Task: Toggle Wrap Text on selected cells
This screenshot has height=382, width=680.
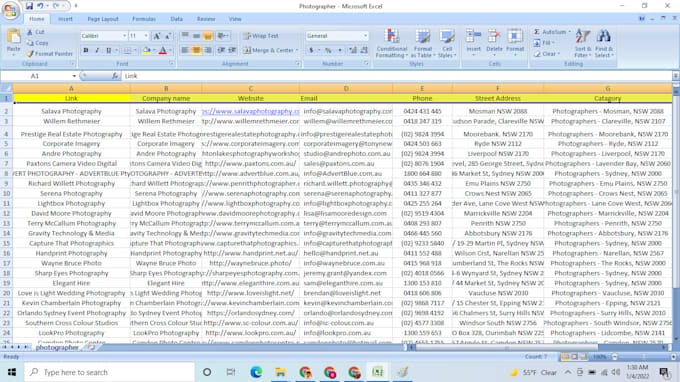Action: 261,36
